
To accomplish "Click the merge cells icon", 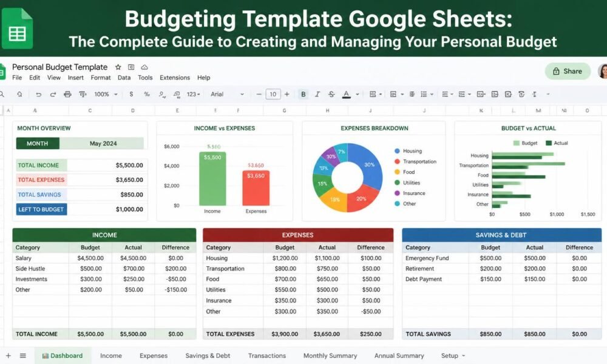I will 393,94.
